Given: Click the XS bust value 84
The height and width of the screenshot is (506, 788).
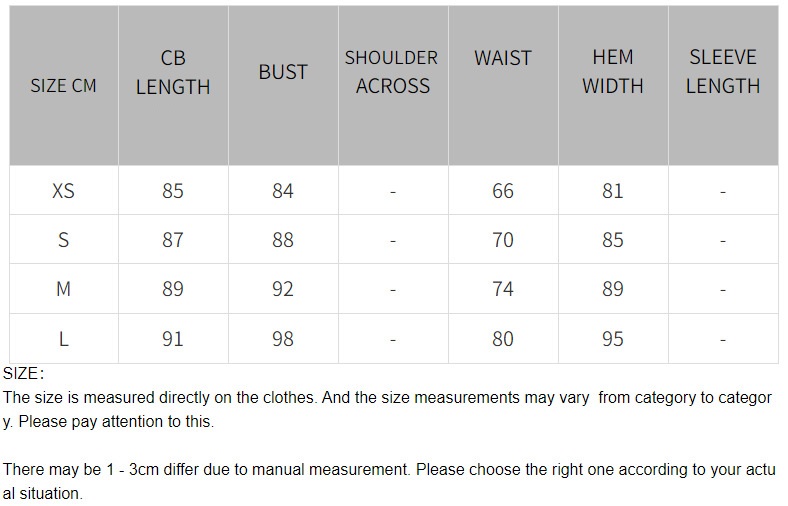Looking at the screenshot, I should click(283, 190).
